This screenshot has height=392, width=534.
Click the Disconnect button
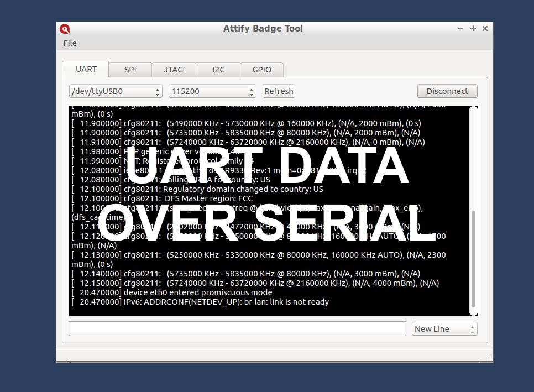(x=447, y=91)
